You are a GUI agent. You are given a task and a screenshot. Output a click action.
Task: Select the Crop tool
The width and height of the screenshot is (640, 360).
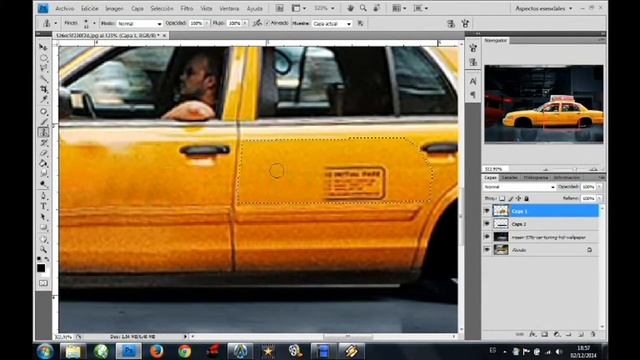point(43,89)
